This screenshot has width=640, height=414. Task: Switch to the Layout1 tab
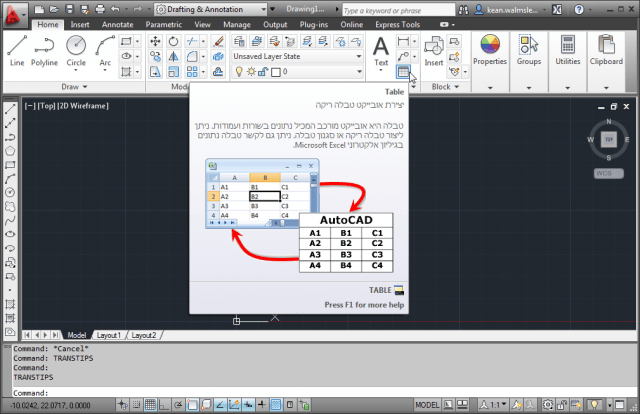coord(109,335)
